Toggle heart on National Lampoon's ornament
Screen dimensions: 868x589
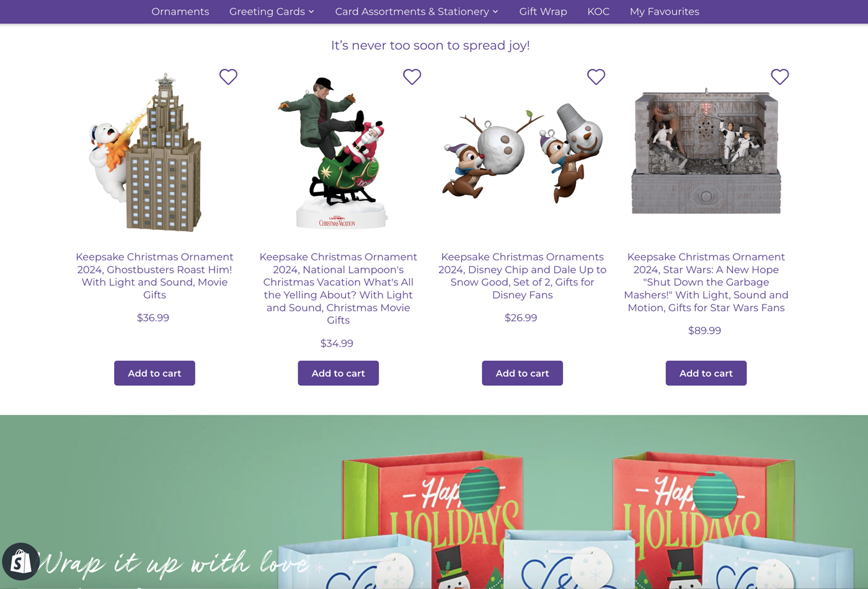point(412,77)
